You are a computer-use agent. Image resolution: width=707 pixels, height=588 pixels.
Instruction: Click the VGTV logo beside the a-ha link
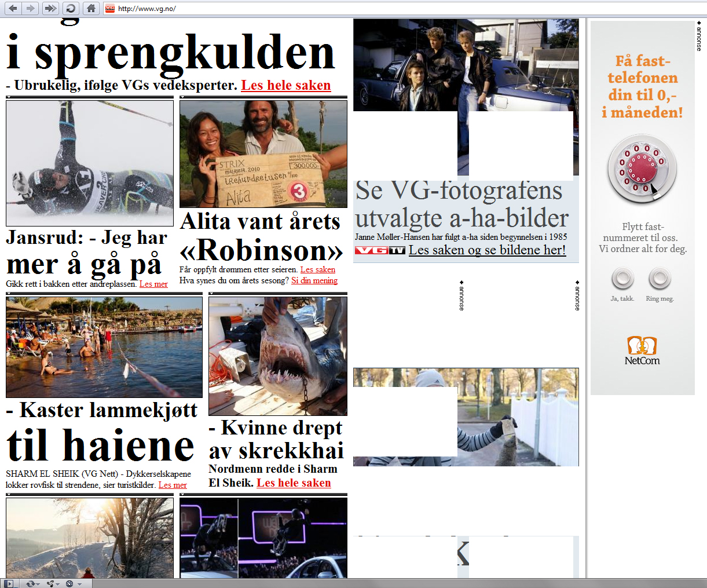(x=380, y=250)
